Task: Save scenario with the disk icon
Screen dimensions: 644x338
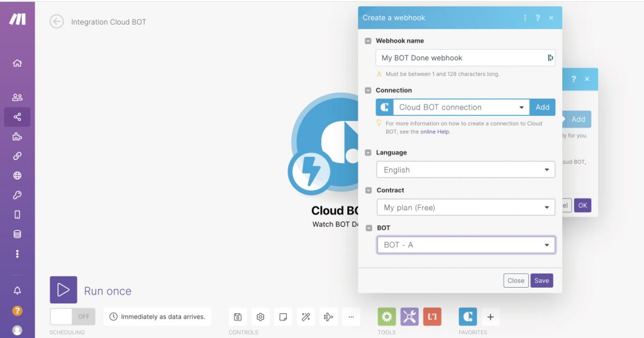Action: click(x=238, y=317)
